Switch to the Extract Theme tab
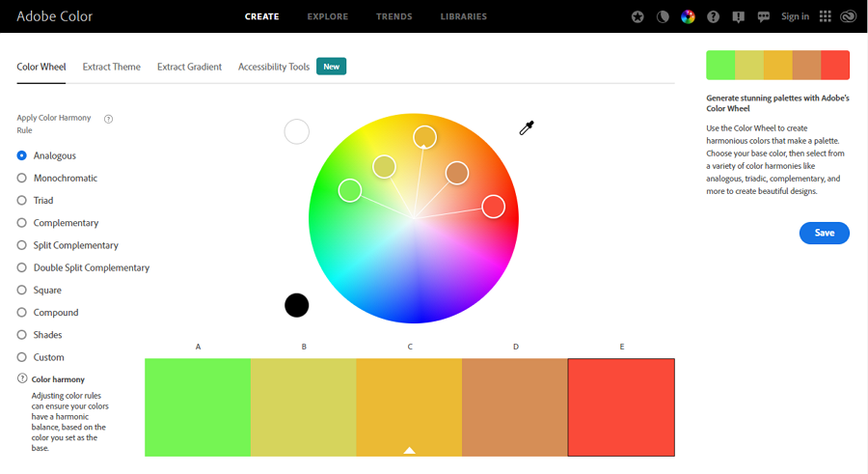Image resolution: width=868 pixels, height=474 pixels. tap(111, 67)
